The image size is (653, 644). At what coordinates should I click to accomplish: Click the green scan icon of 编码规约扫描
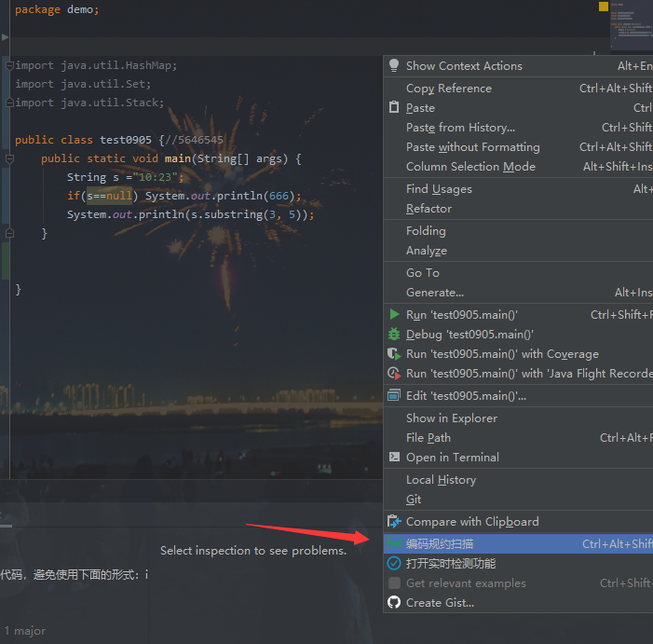click(394, 543)
